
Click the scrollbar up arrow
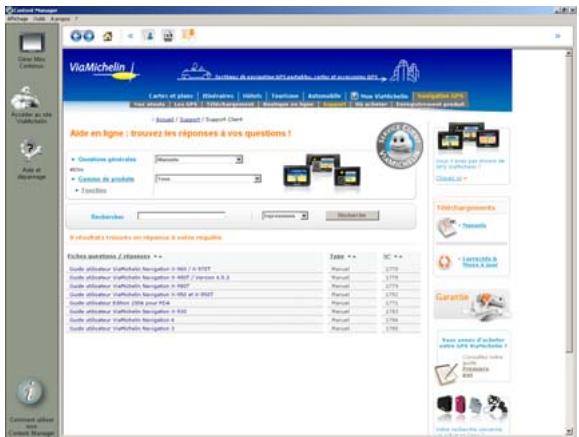click(569, 54)
